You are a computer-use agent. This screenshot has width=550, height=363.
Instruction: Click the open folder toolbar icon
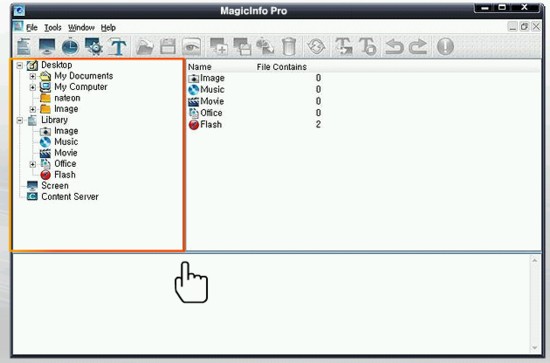click(x=145, y=47)
